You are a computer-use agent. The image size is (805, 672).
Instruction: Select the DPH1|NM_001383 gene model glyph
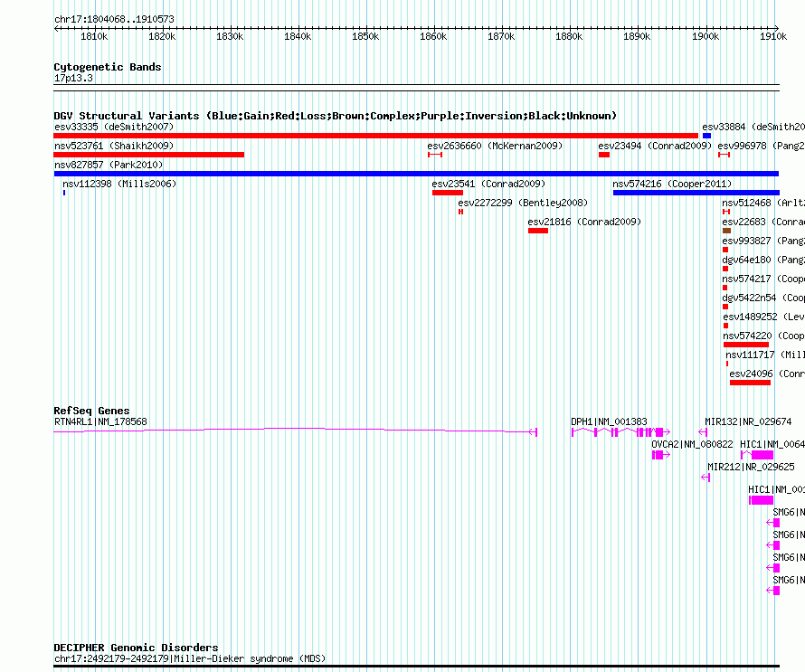(620, 432)
